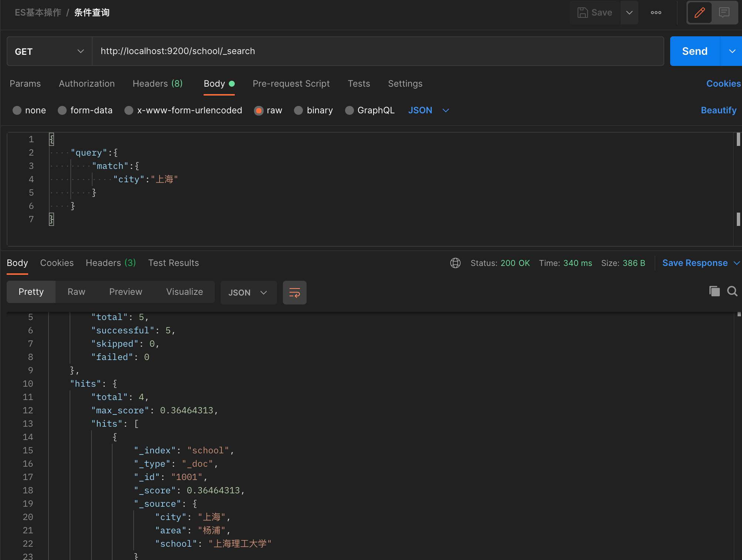Open the request Settings tab
Screen dimensions: 742x560
click(405, 84)
